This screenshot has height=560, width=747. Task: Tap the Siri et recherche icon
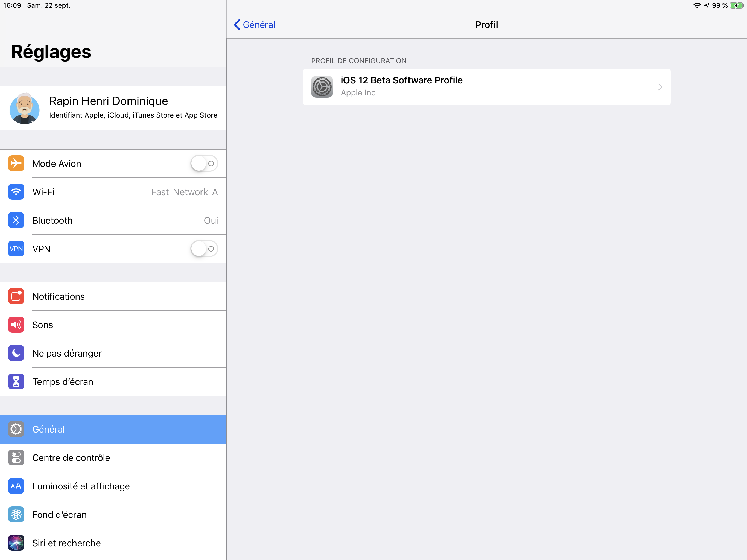tap(16, 543)
